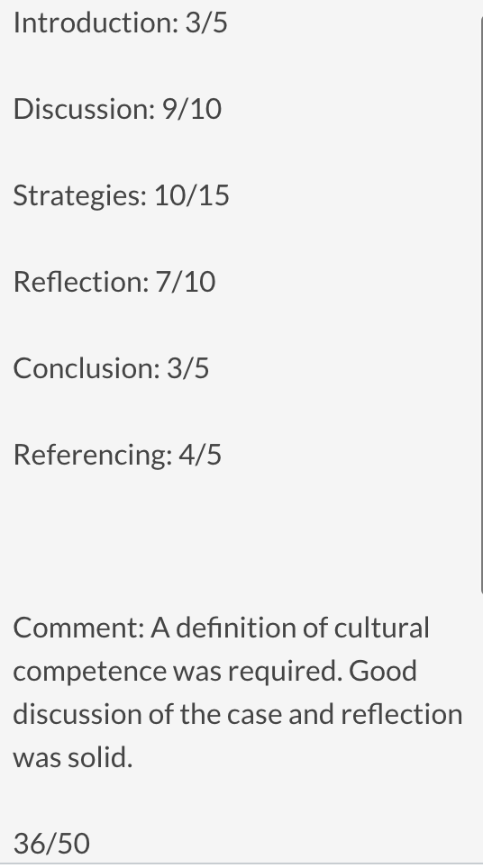Image resolution: width=483 pixels, height=868 pixels.
Task: Click the "was solid." closing text
Action: 73,757
